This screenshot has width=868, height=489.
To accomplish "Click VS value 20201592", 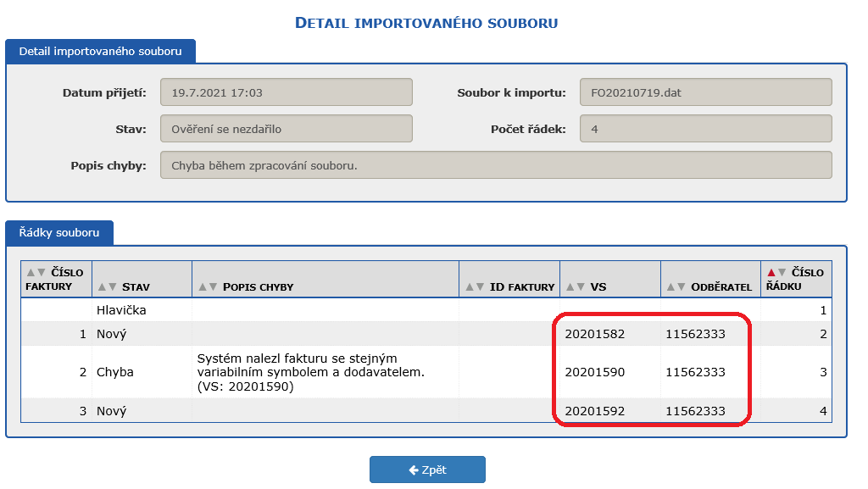I will click(594, 411).
